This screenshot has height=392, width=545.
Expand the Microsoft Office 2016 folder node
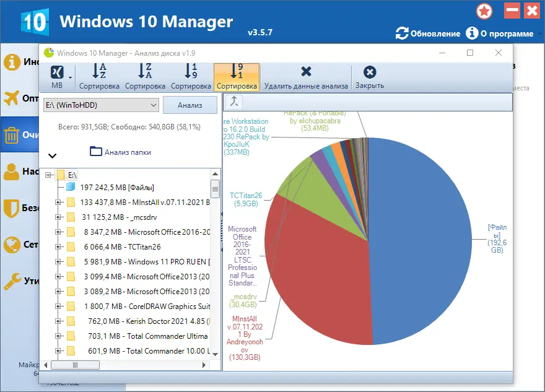click(58, 232)
